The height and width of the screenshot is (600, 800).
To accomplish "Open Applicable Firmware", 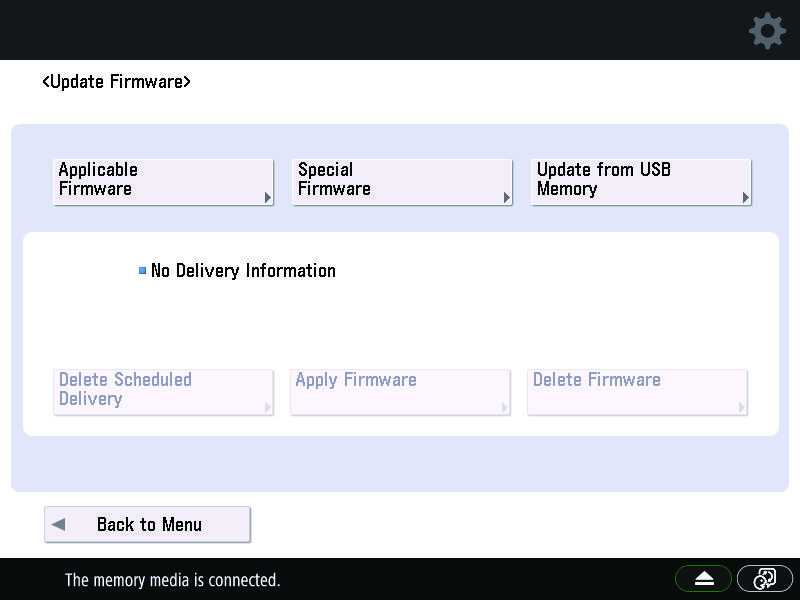I will point(163,182).
